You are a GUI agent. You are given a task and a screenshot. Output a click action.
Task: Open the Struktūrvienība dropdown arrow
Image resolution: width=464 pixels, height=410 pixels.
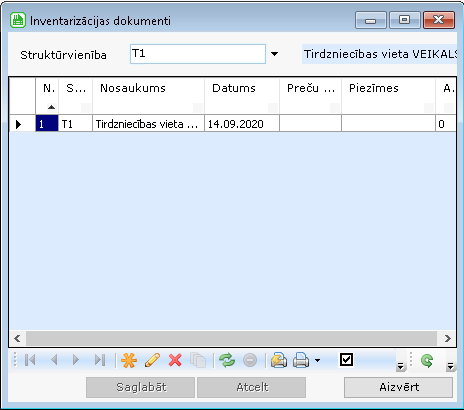coord(274,54)
